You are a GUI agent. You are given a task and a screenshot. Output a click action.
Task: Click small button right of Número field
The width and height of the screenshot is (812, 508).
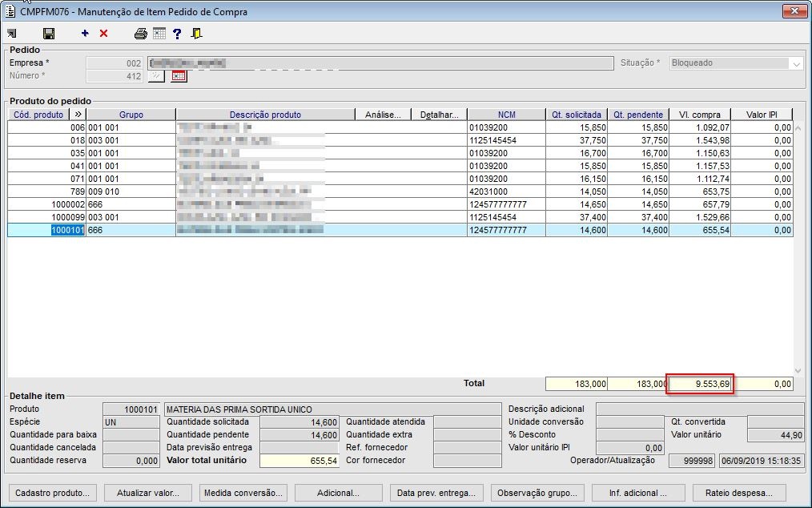pyautogui.click(x=156, y=76)
